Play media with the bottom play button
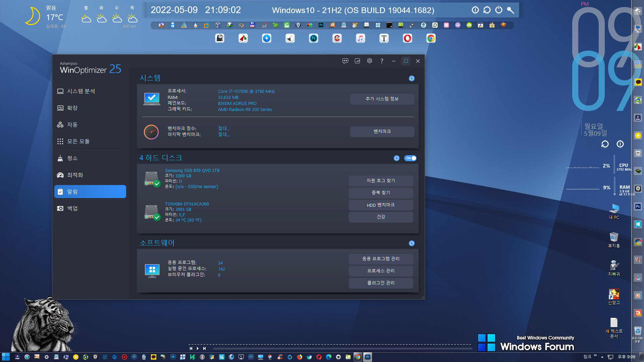This screenshot has height=362, width=644. (198, 349)
